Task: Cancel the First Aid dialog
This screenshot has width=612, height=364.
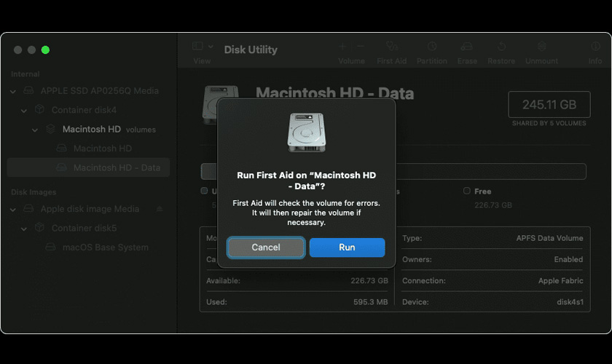Action: pyautogui.click(x=266, y=248)
